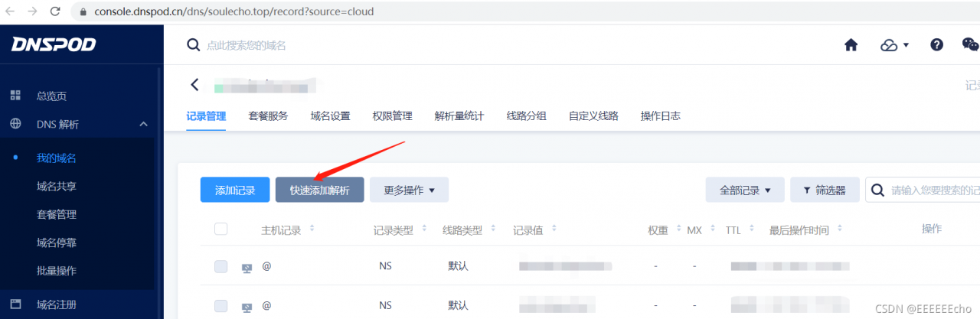Click the MX column header
Image resolution: width=980 pixels, height=319 pixels.
(694, 229)
